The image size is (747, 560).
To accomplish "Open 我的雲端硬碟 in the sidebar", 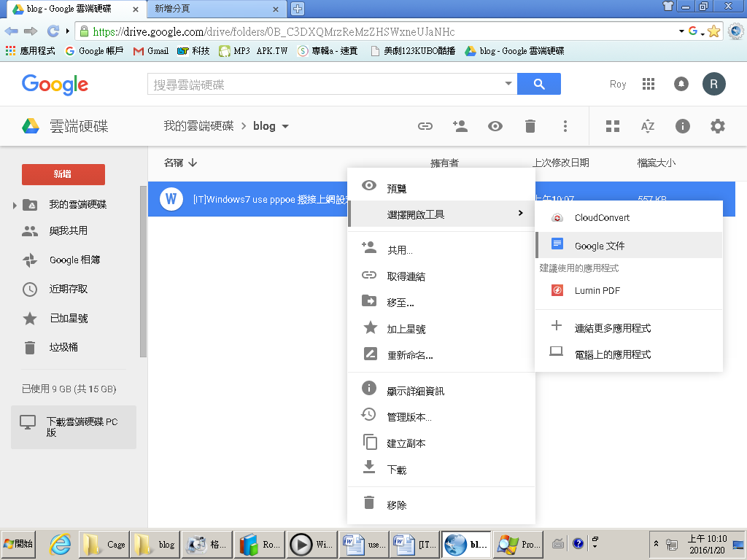I will pos(77,204).
